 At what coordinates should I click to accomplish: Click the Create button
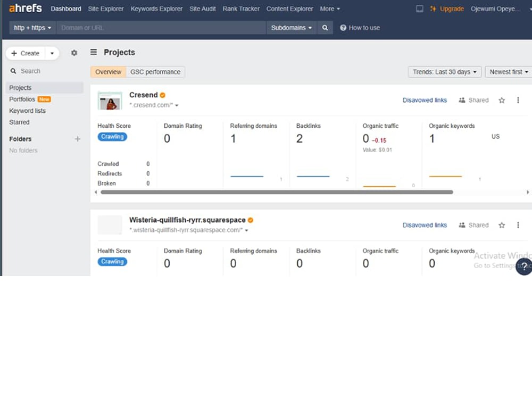(26, 53)
